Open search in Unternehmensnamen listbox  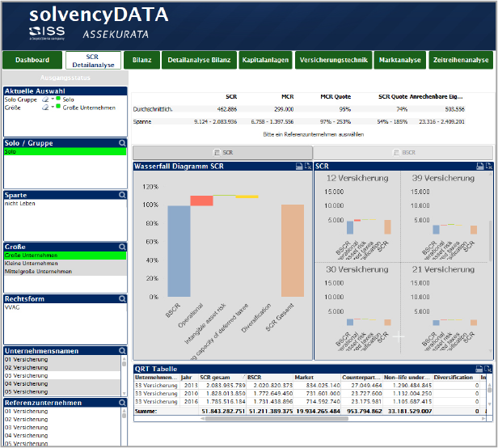click(122, 351)
